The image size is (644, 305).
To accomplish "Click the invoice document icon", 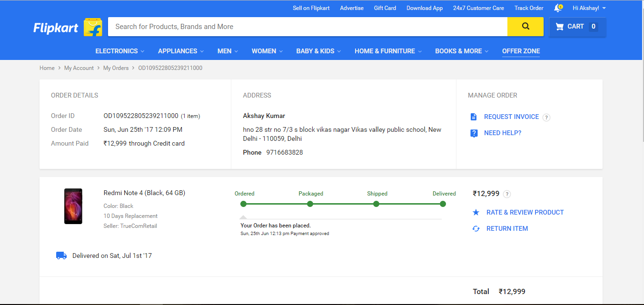I will (x=474, y=117).
